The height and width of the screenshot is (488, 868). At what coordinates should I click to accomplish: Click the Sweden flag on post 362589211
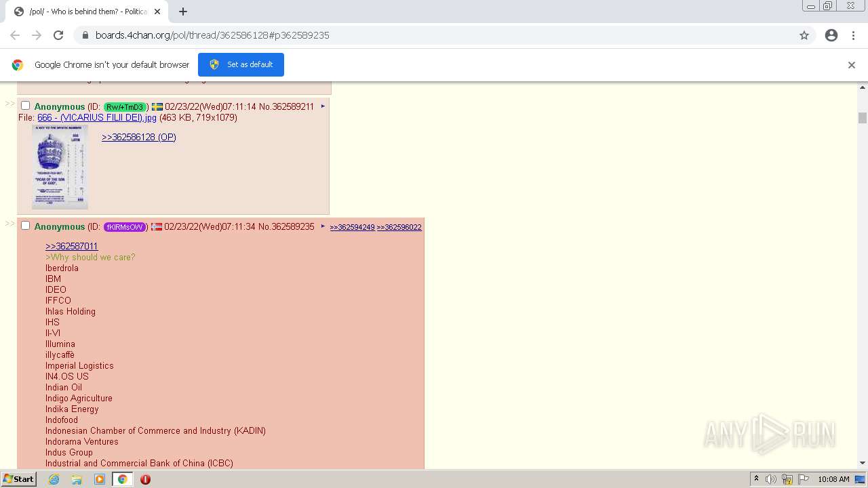[157, 106]
